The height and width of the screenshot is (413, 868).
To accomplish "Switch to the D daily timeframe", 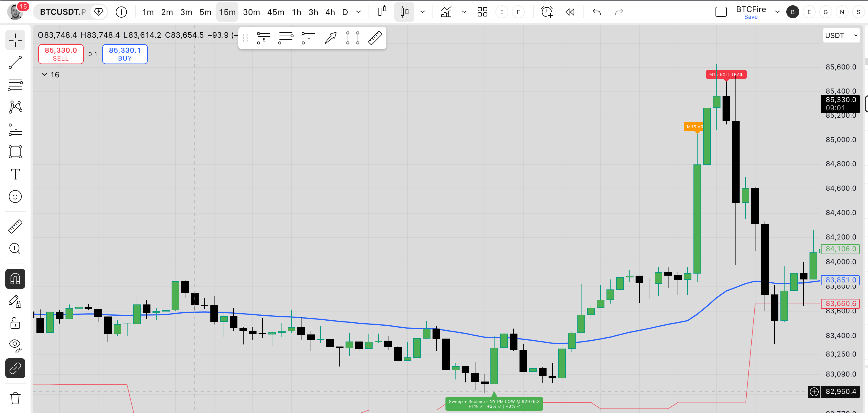I will coord(345,12).
